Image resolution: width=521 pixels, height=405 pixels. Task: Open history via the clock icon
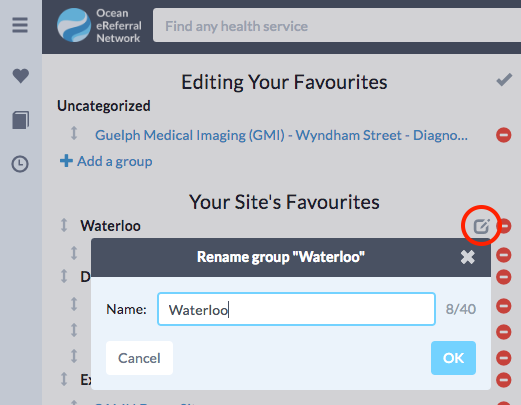click(20, 164)
